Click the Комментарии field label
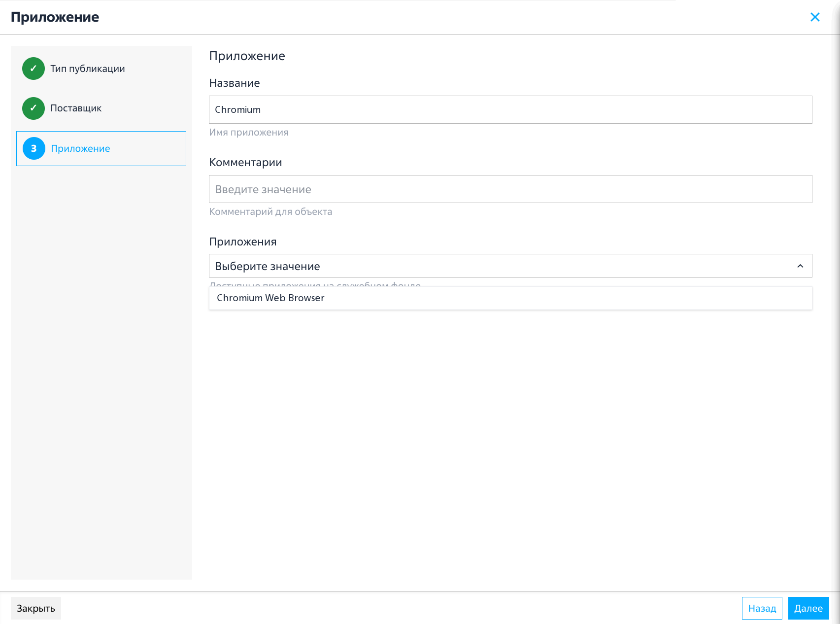 [245, 163]
